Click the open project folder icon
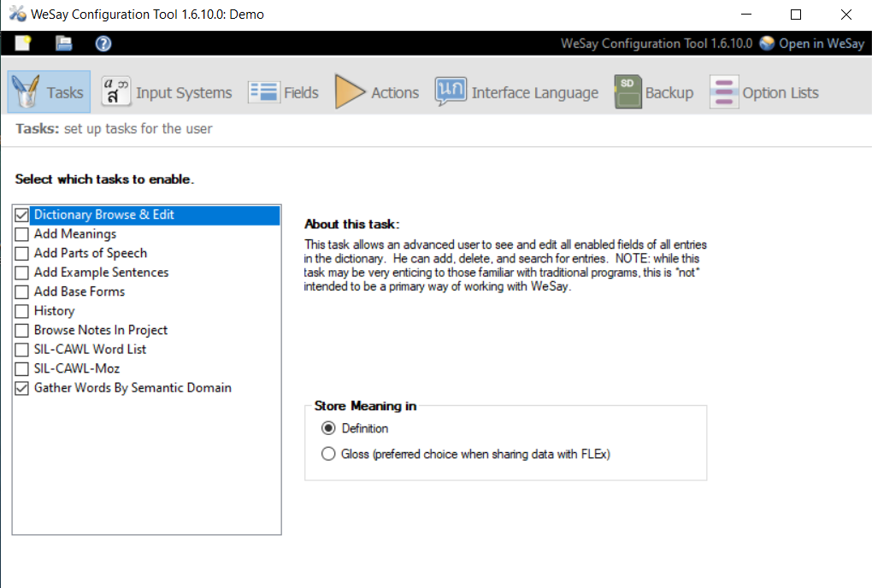Image resolution: width=872 pixels, height=588 pixels. pos(63,43)
